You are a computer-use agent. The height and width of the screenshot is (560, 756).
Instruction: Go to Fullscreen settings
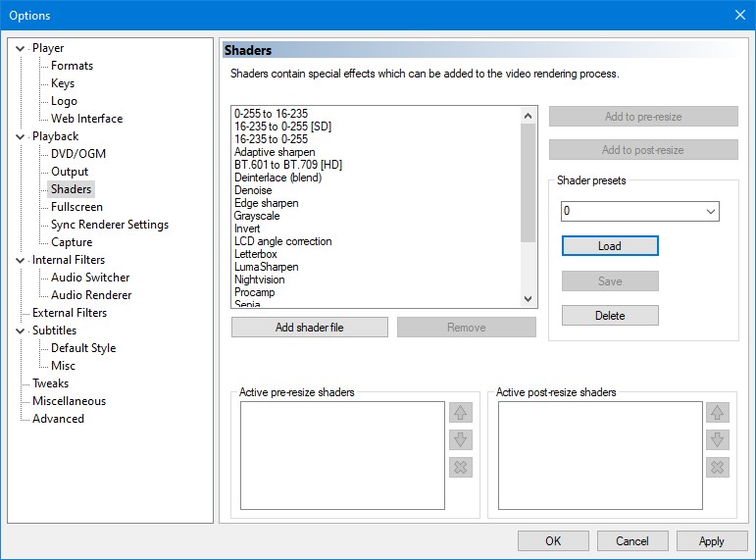tap(76, 207)
